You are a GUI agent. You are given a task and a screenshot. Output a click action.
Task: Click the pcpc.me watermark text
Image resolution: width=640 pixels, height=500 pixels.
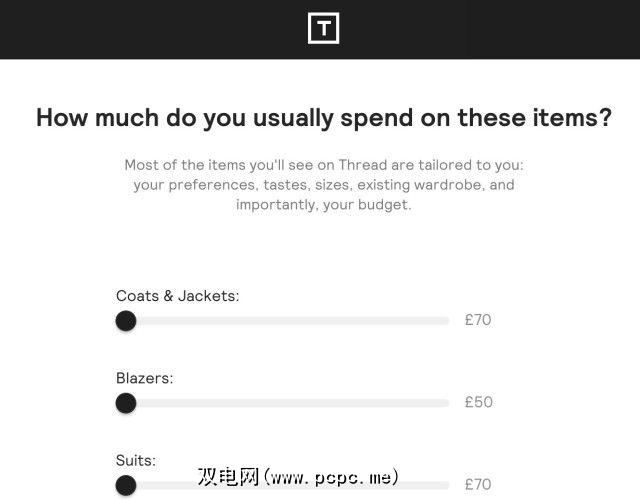coord(299,476)
